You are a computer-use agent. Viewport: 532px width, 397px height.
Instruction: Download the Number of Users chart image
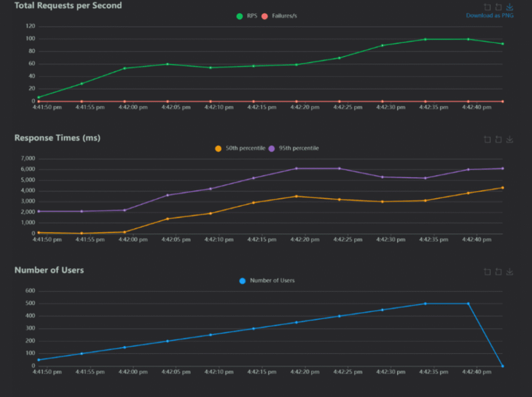coord(510,272)
